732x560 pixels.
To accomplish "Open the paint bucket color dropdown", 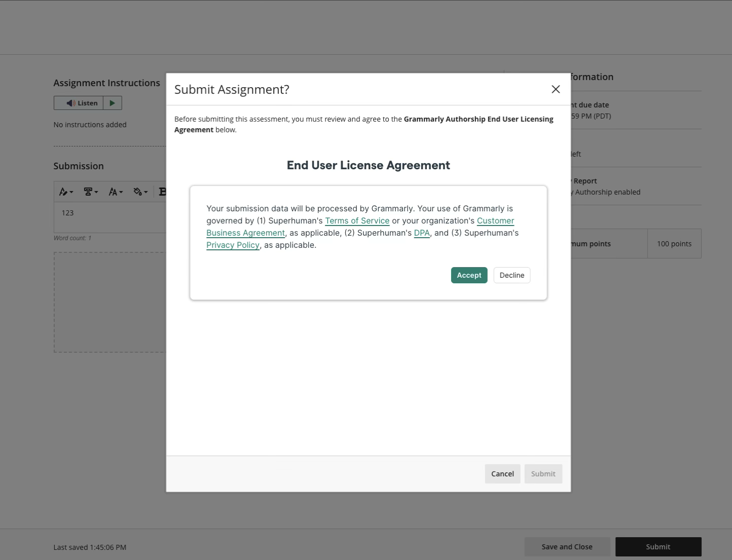I will click(x=140, y=192).
